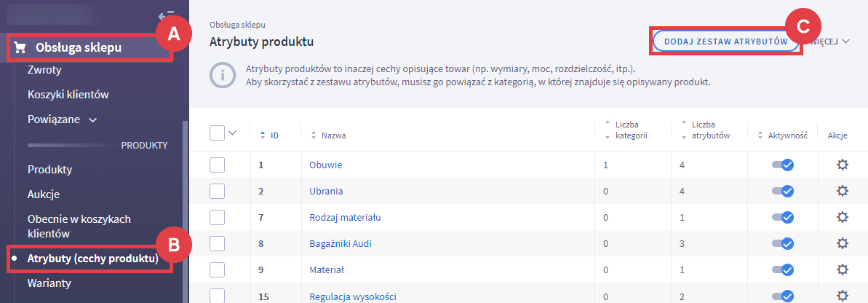Expand the Powiązane submenu
868x303 pixels.
[x=92, y=119]
